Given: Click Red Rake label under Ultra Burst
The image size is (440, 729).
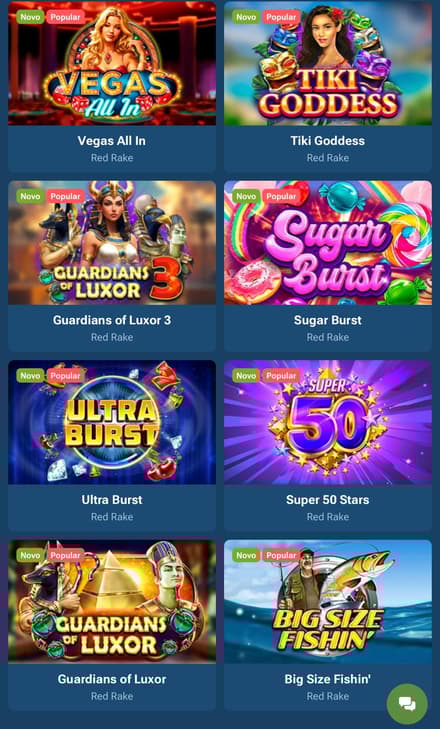Looking at the screenshot, I should [112, 517].
